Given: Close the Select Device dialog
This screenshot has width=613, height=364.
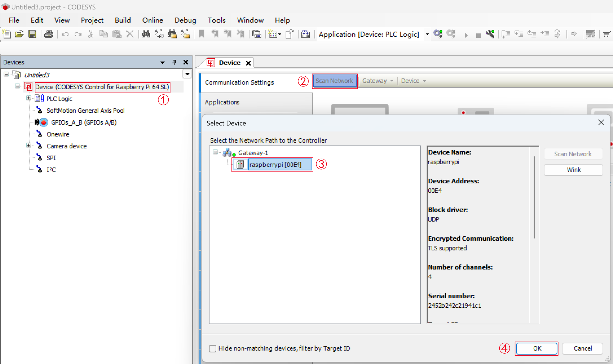Looking at the screenshot, I should [601, 123].
